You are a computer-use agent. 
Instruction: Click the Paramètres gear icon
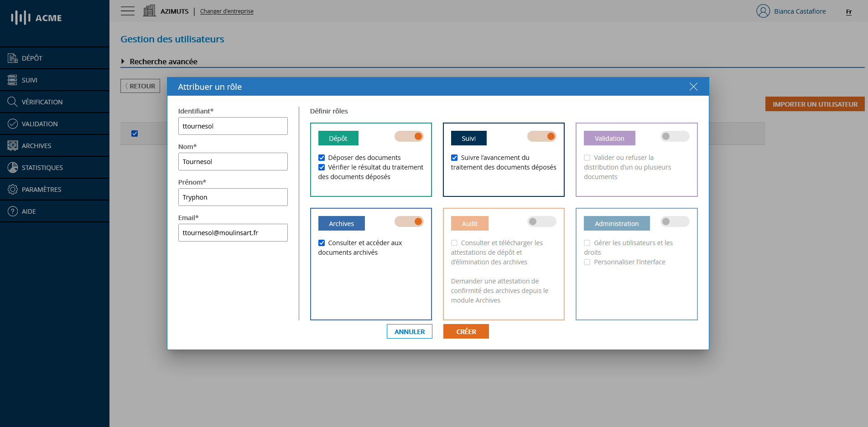click(13, 189)
